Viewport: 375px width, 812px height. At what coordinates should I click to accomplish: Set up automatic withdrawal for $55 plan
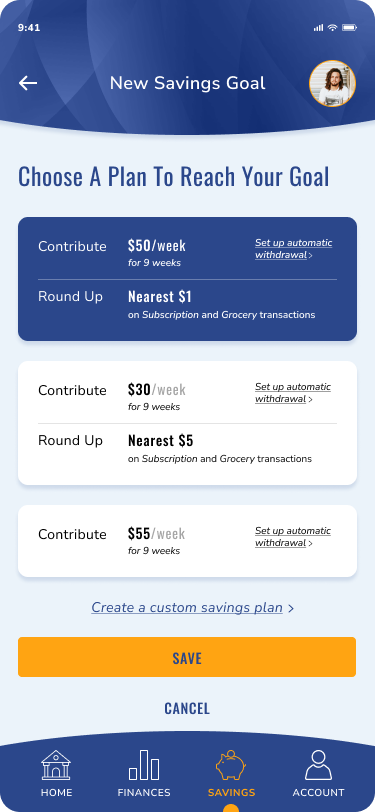click(x=293, y=537)
